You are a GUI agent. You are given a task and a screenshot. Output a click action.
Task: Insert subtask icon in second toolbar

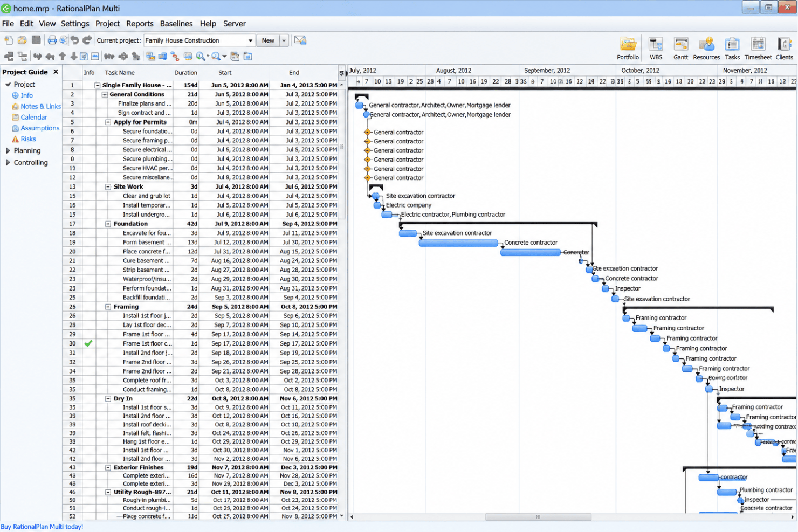[22, 57]
